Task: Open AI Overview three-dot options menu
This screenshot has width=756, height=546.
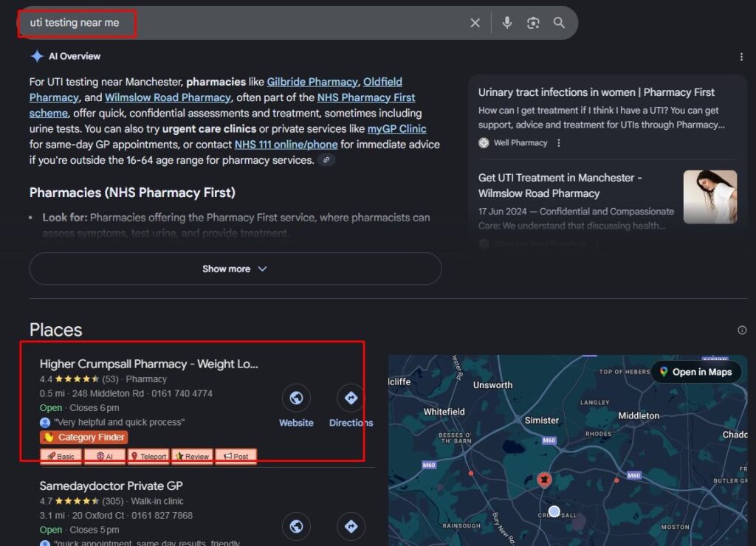Action: click(741, 57)
